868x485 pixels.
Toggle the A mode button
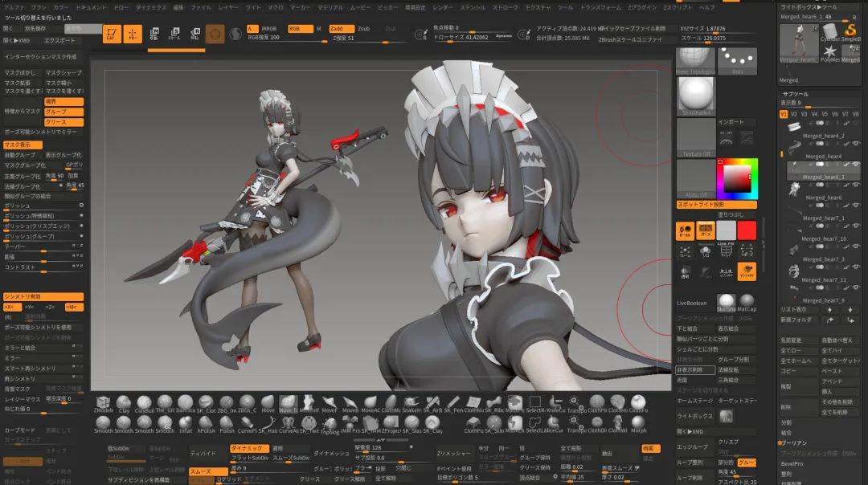[x=252, y=29]
